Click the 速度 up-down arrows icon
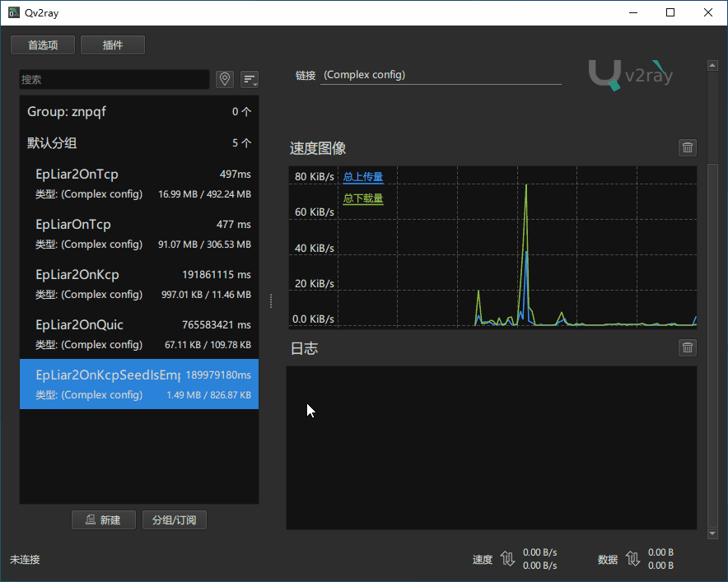 tap(507, 559)
